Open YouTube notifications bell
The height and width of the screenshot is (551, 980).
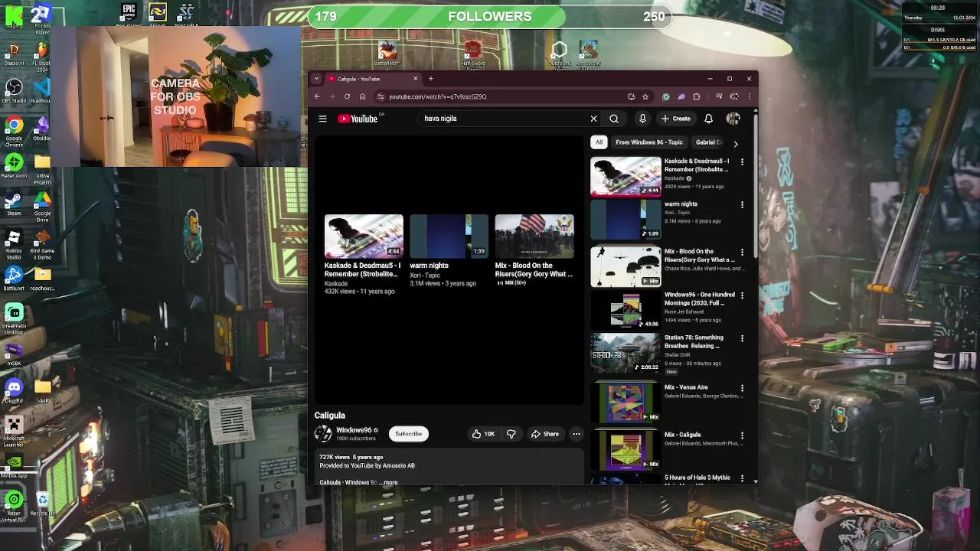point(708,119)
